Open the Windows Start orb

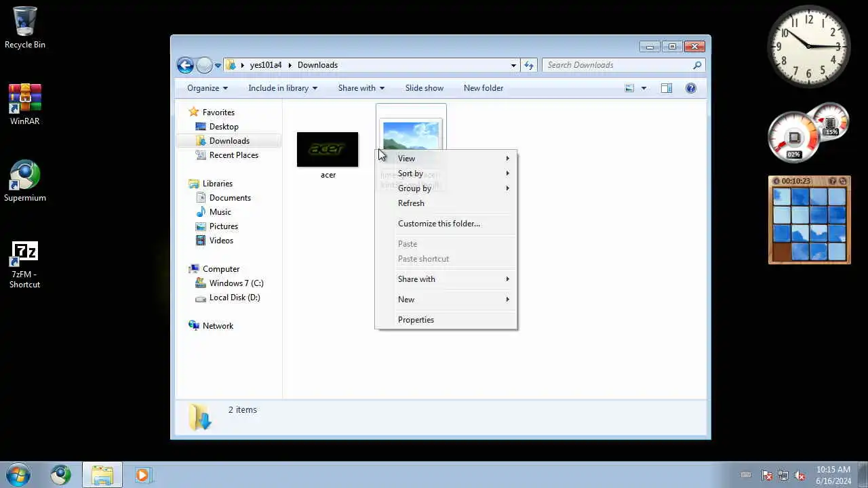pos(18,474)
